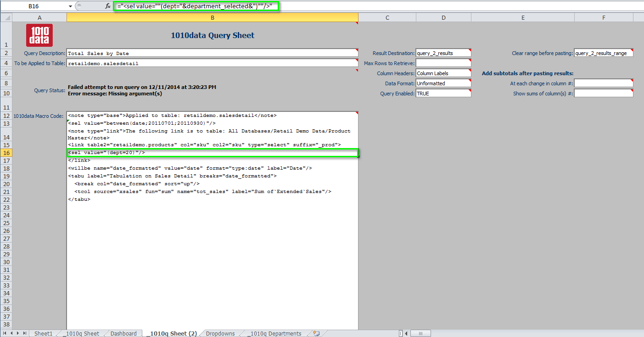Screen dimensions: 644x337
Task: Click the '</tabu>' code line
Action: (79, 199)
